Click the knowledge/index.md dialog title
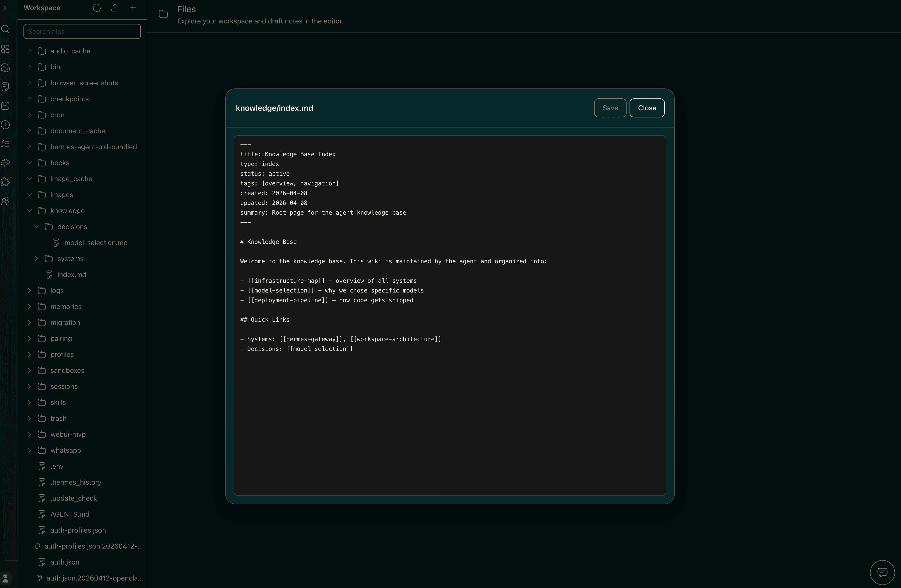 (274, 108)
